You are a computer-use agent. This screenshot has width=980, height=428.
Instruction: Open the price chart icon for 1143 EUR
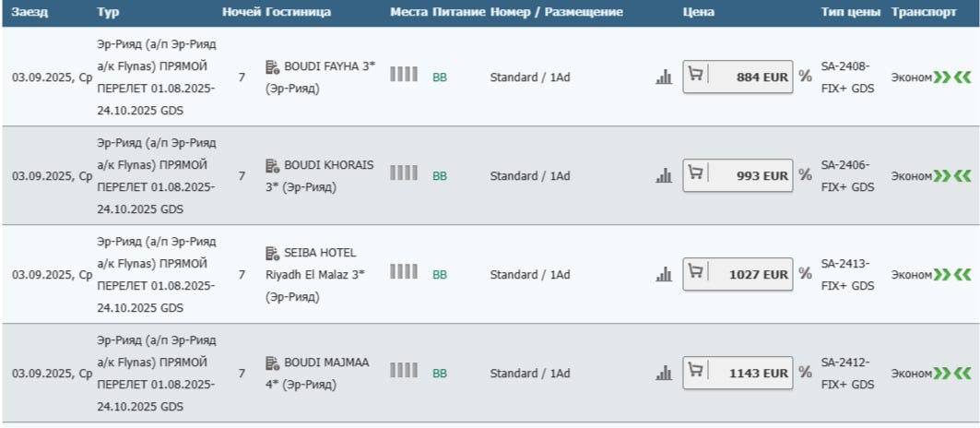point(664,374)
